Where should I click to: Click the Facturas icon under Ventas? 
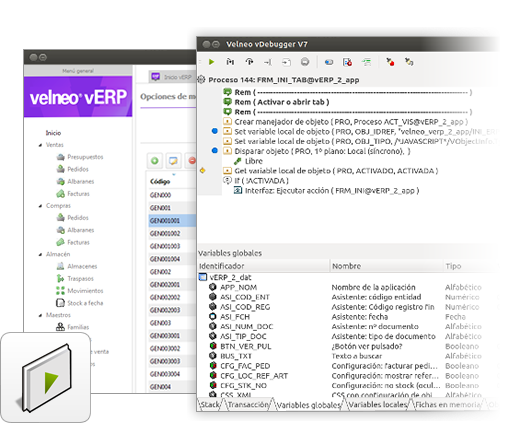coord(61,194)
